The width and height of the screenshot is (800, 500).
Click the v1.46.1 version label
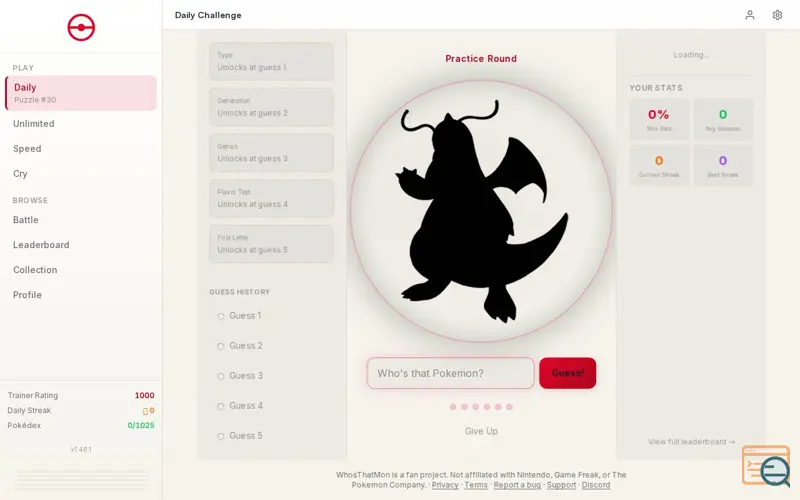coord(81,449)
